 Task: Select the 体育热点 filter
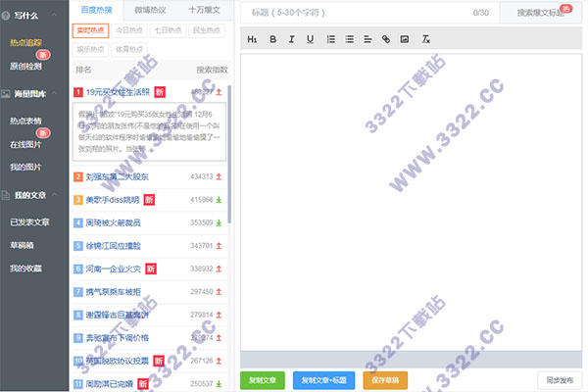[x=129, y=49]
